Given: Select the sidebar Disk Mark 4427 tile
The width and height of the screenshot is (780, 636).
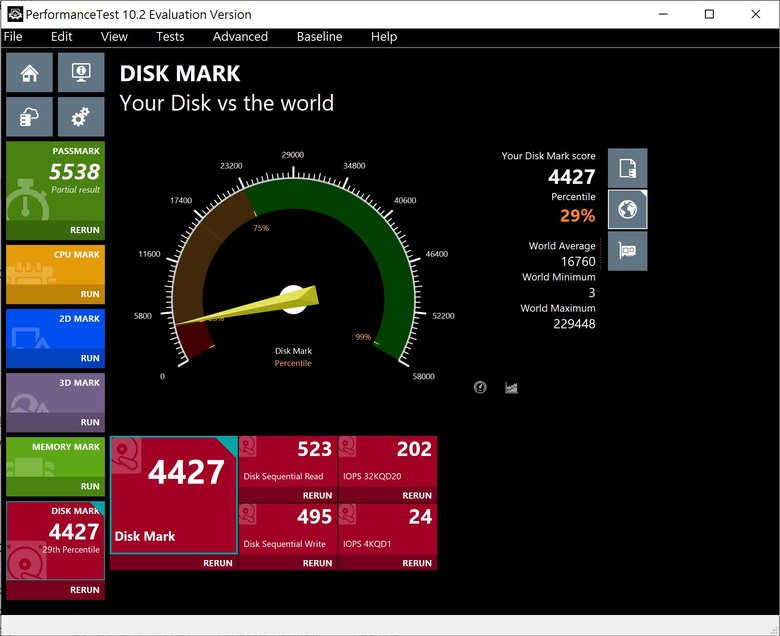Looking at the screenshot, I should point(55,541).
